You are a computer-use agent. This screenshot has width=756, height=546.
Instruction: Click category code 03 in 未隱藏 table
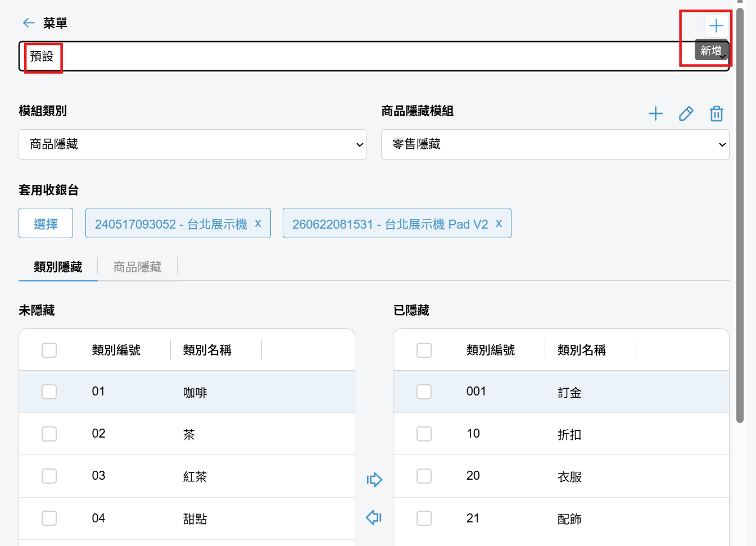pos(98,476)
